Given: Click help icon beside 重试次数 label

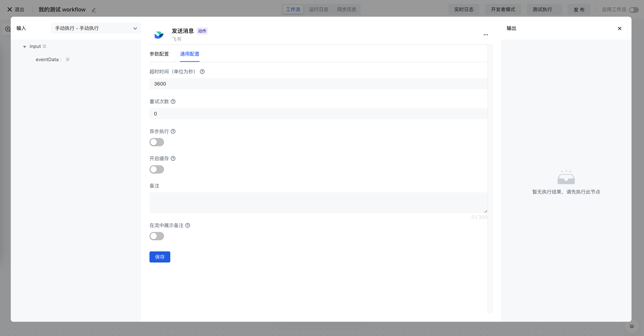Looking at the screenshot, I should [x=173, y=101].
